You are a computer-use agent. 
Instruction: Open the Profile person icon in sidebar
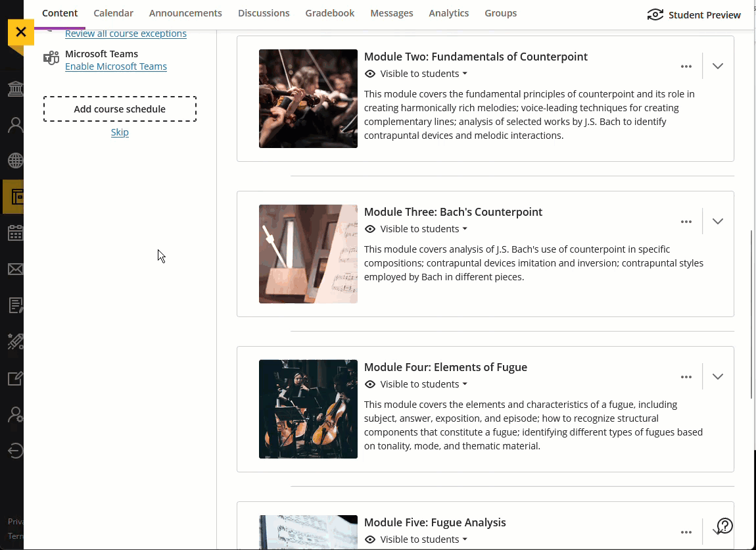[x=15, y=125]
